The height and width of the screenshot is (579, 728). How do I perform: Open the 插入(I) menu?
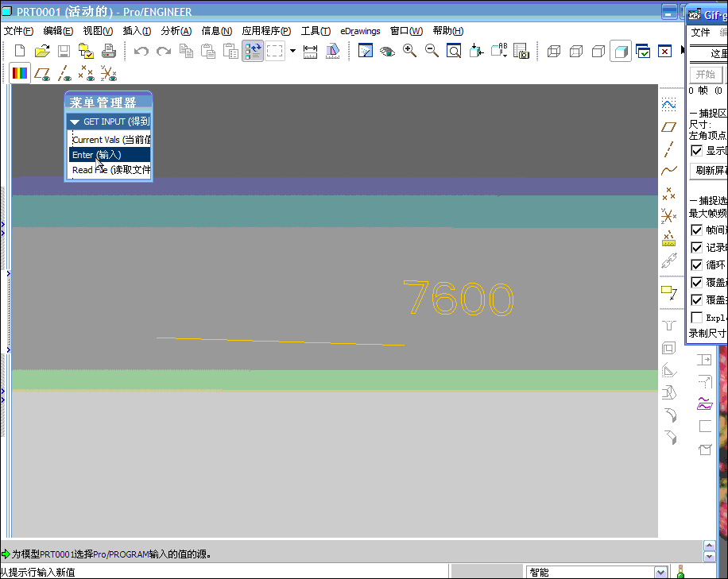[x=137, y=31]
